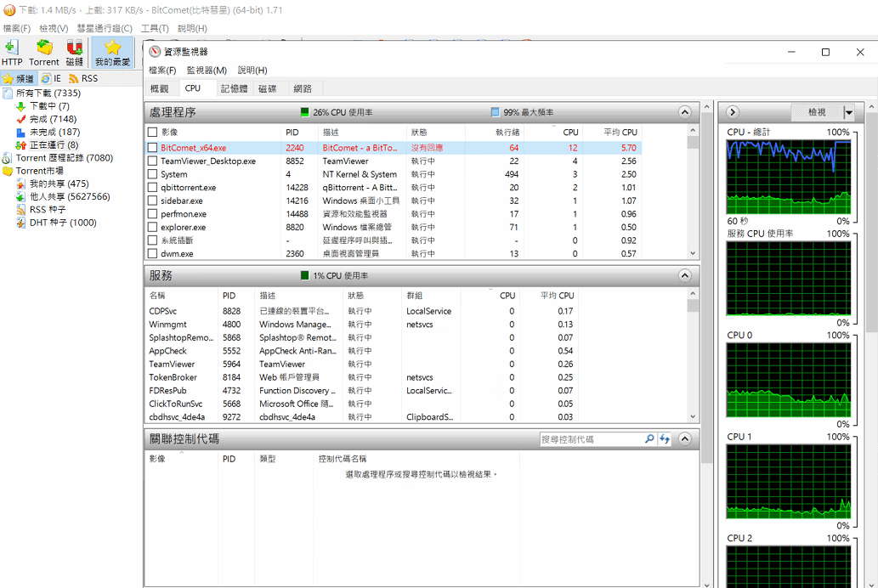Open the 檢視 dropdown arrow
This screenshot has height=588, width=878.
tap(848, 112)
